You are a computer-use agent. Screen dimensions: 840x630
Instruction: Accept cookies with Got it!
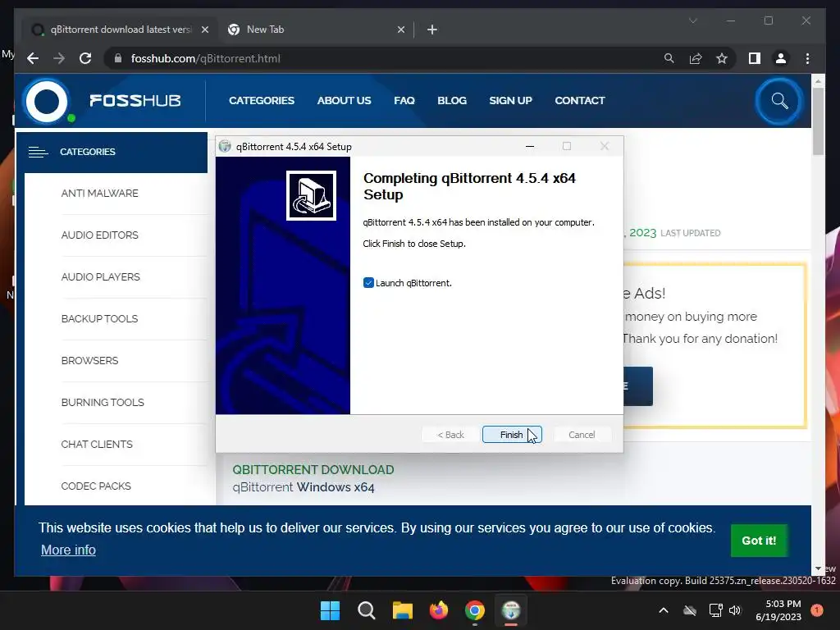[759, 541]
